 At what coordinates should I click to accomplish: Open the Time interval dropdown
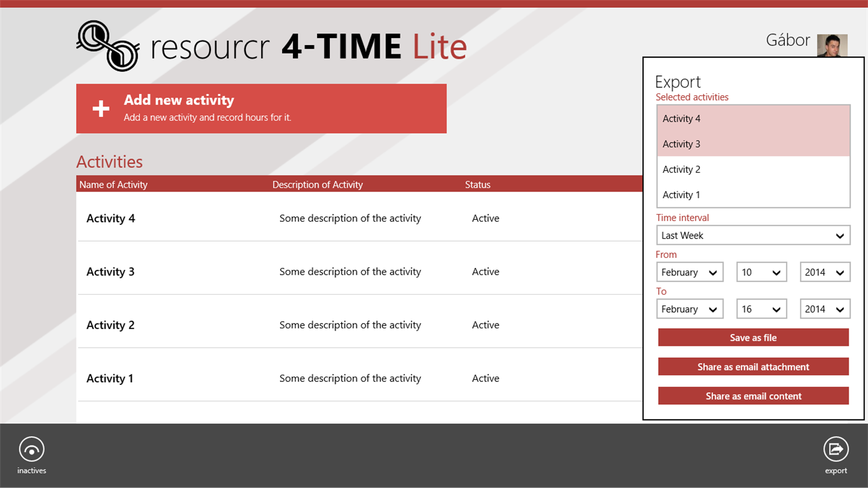click(753, 236)
